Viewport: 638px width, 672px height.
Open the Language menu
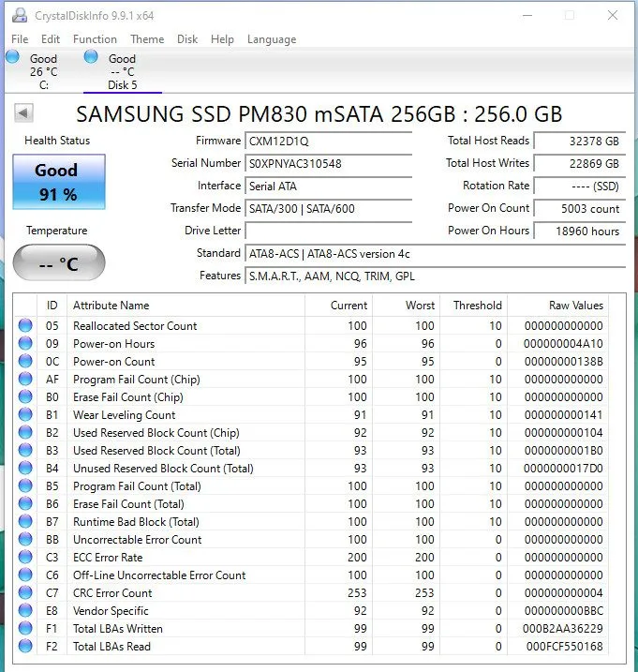272,39
